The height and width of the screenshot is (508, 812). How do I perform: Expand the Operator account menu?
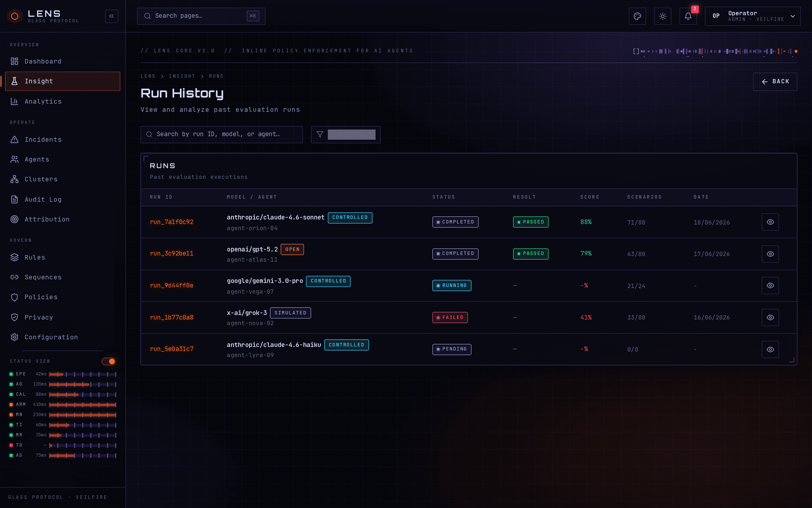coord(753,16)
